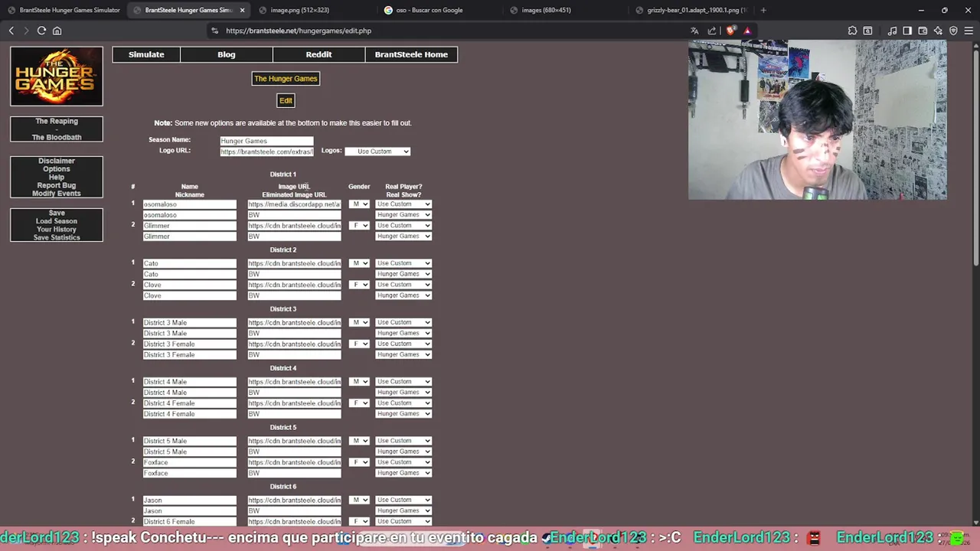Open the Logos Use Custom dropdown
The height and width of the screenshot is (551, 980).
click(x=377, y=152)
